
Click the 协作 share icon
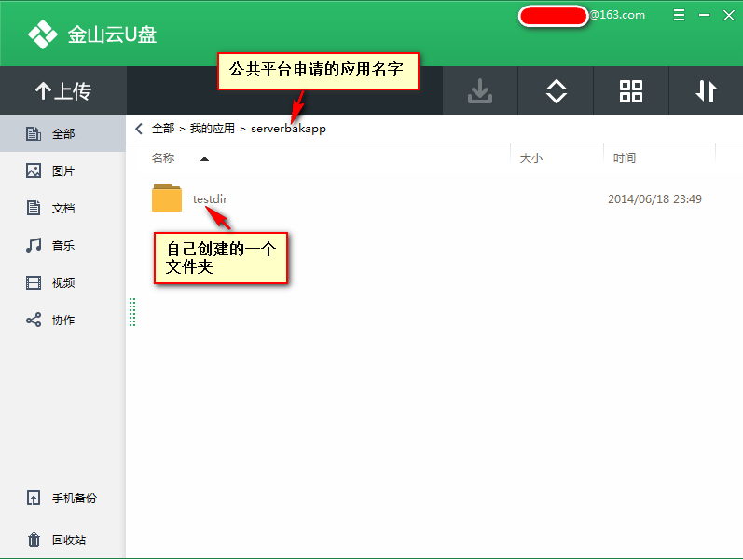(34, 320)
